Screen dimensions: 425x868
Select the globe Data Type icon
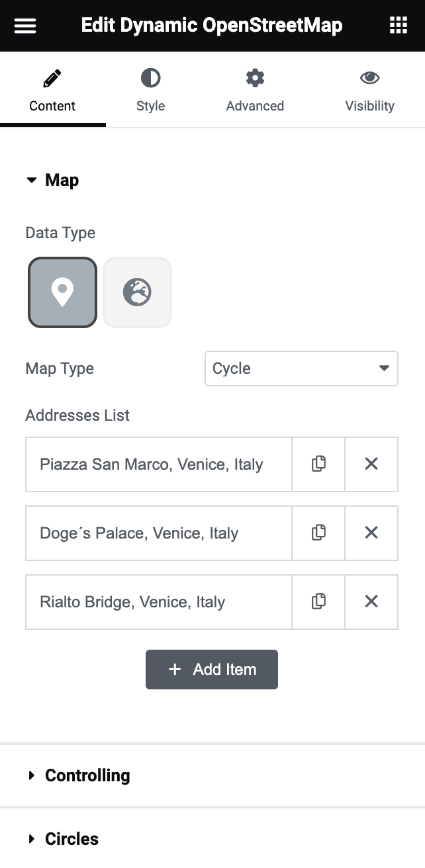(x=137, y=292)
